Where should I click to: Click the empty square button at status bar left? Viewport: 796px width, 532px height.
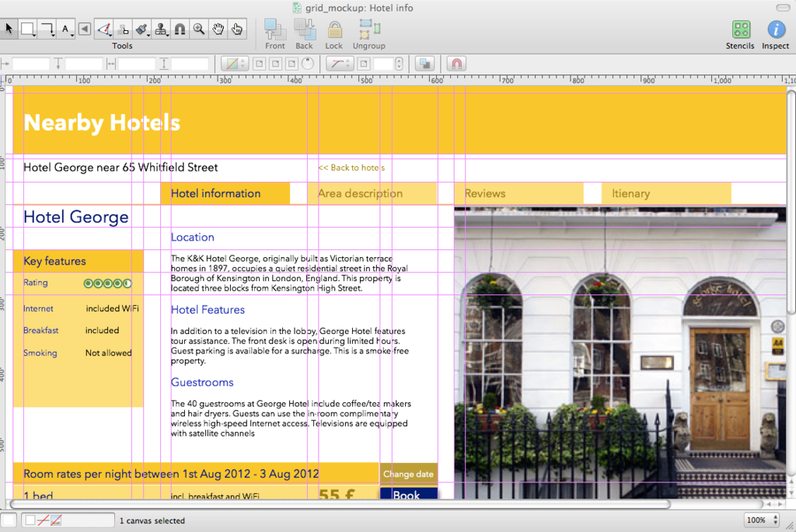tap(8, 520)
